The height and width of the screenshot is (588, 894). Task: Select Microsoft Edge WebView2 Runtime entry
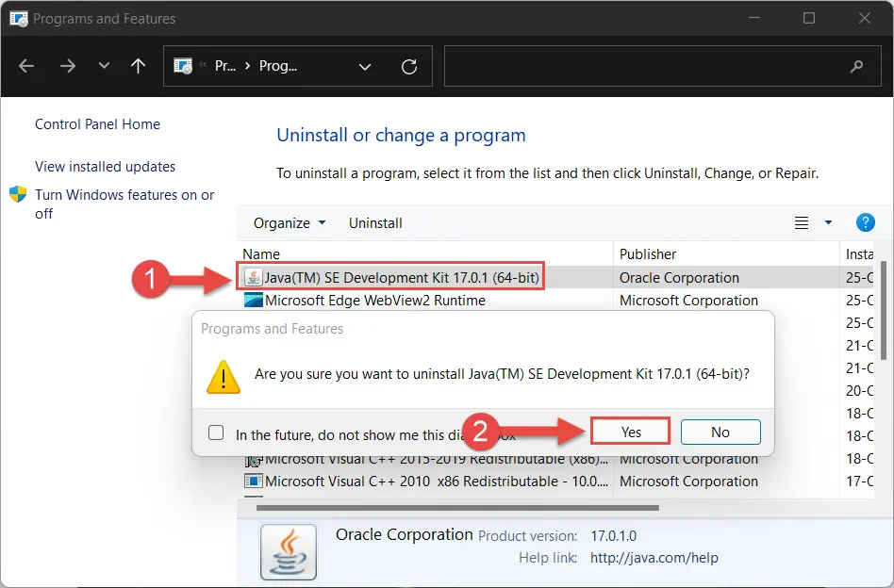tap(375, 301)
